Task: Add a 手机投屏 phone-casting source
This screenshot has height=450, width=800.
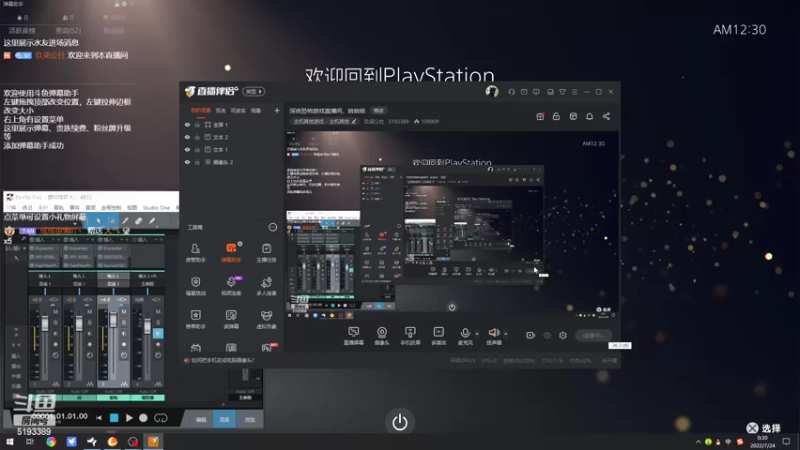Action: click(410, 336)
